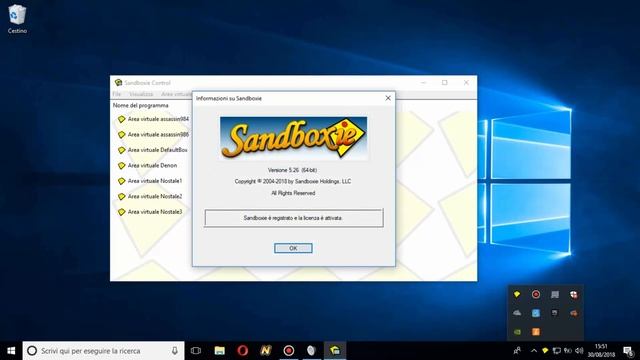
Task: Click the taskbar clock showing 15:51
Action: [x=601, y=351]
